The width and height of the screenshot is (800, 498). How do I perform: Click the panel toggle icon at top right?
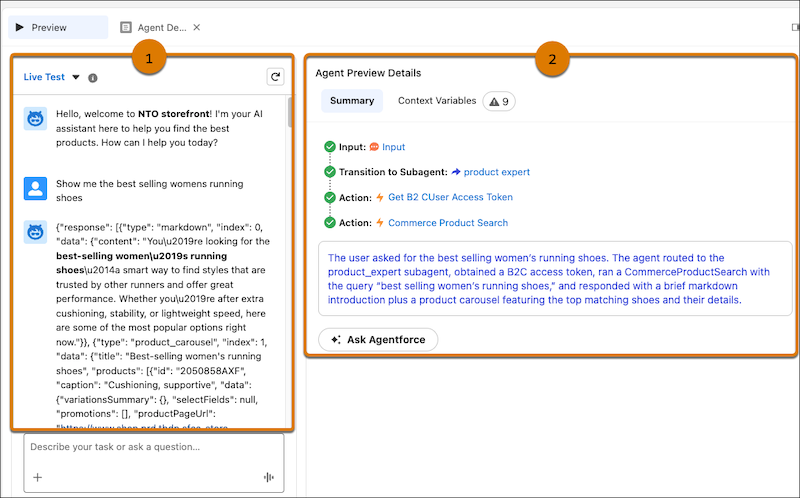tap(795, 27)
